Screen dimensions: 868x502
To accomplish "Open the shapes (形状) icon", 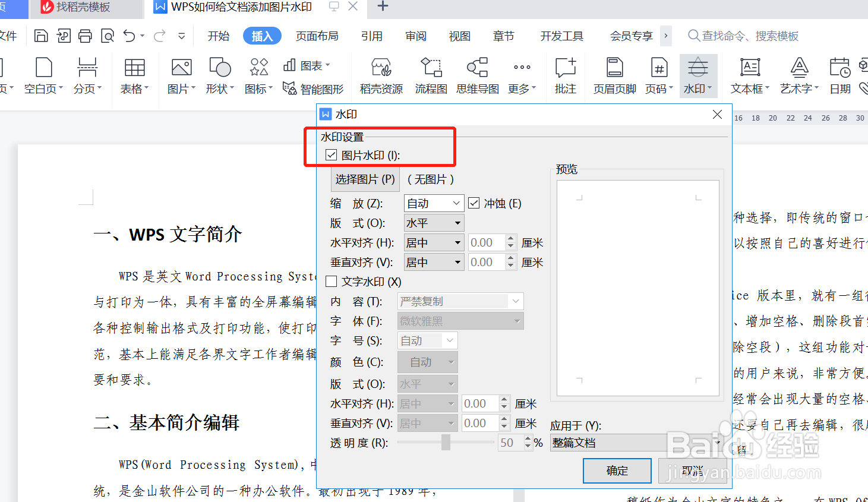I will (220, 68).
